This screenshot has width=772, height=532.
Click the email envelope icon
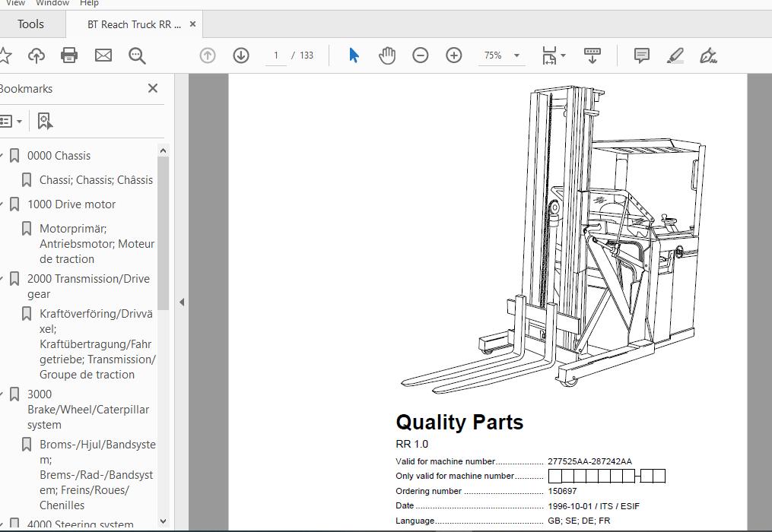pos(103,55)
